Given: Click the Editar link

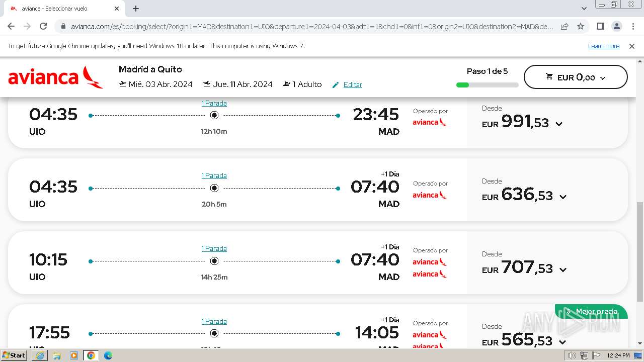Looking at the screenshot, I should click(x=353, y=84).
